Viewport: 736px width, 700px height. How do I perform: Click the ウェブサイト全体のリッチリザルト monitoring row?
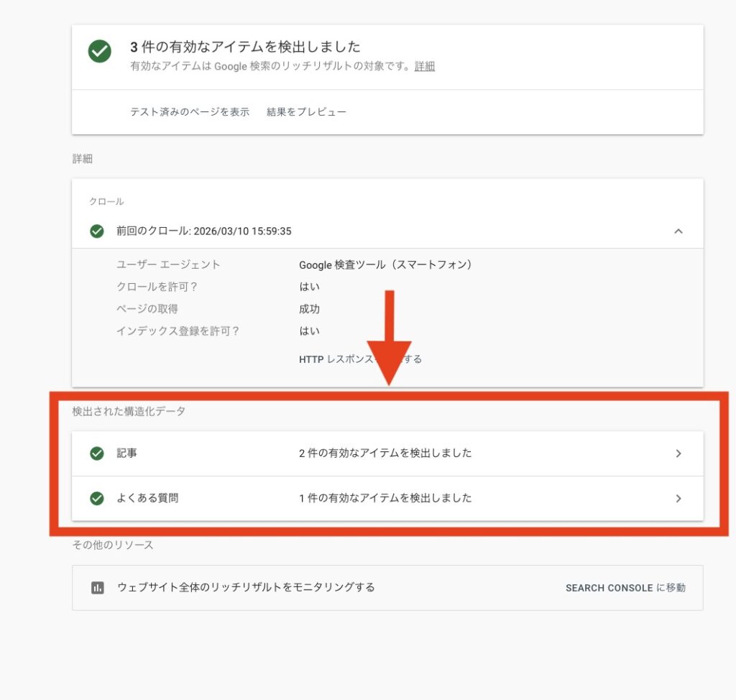point(287,588)
